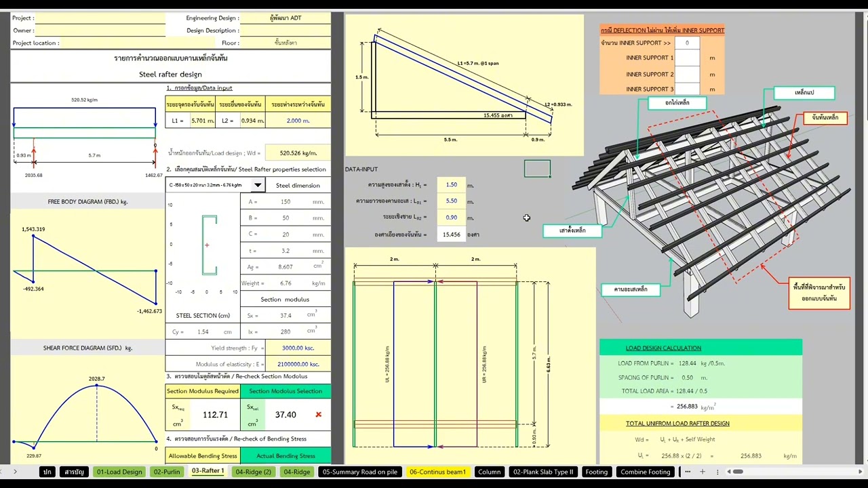Open the สารบัญ contents sheet tab
868x488 pixels.
pos(75,472)
